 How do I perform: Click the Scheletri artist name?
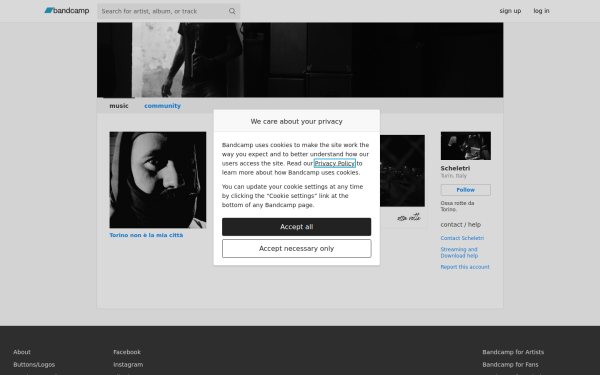click(x=455, y=168)
